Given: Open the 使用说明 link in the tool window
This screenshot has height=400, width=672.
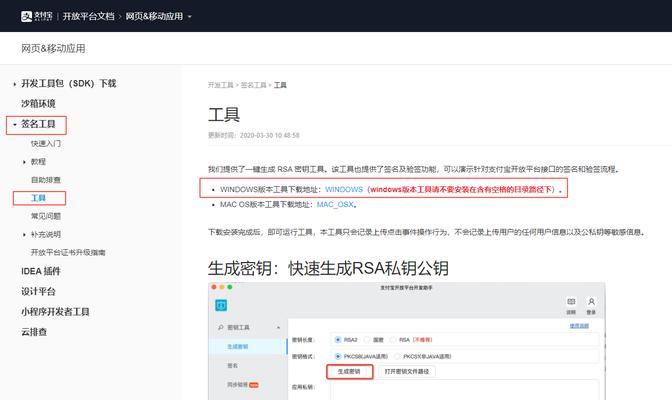Looking at the screenshot, I should tap(579, 326).
